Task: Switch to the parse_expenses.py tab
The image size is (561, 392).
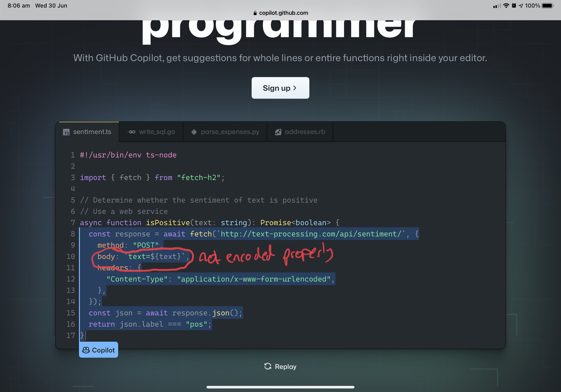Action: (x=225, y=132)
